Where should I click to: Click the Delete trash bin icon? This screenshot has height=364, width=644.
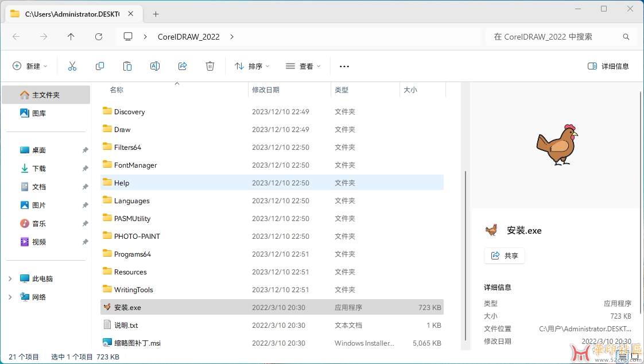(x=210, y=66)
